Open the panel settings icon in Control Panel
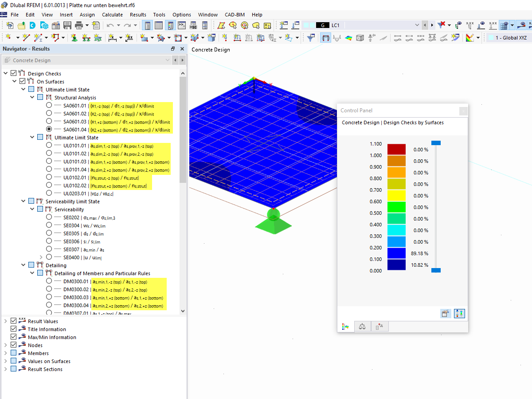The width and height of the screenshot is (532, 399). pos(446,313)
